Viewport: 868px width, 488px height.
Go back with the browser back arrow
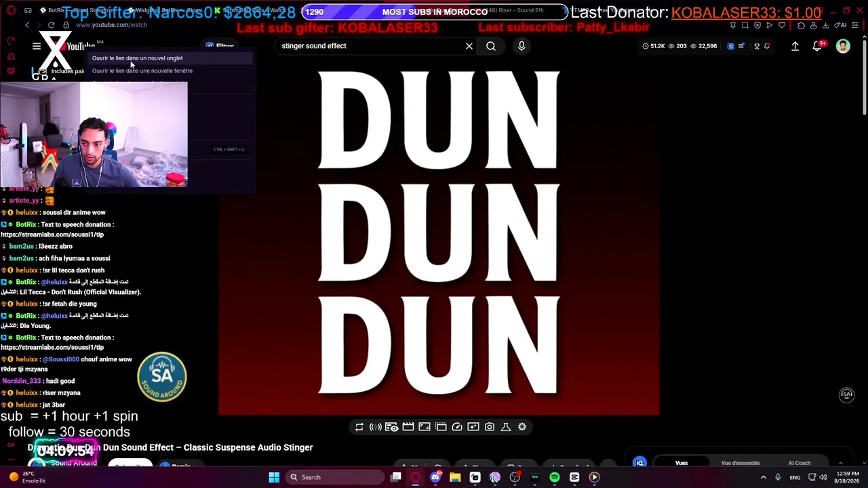point(27,25)
